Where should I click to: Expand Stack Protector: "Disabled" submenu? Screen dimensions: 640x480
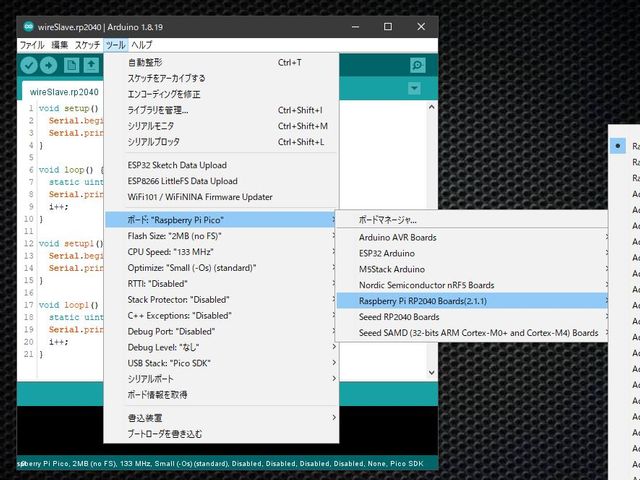pos(221,300)
